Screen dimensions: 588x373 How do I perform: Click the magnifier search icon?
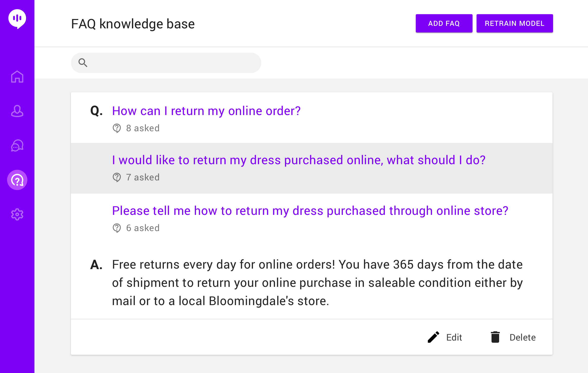(83, 63)
